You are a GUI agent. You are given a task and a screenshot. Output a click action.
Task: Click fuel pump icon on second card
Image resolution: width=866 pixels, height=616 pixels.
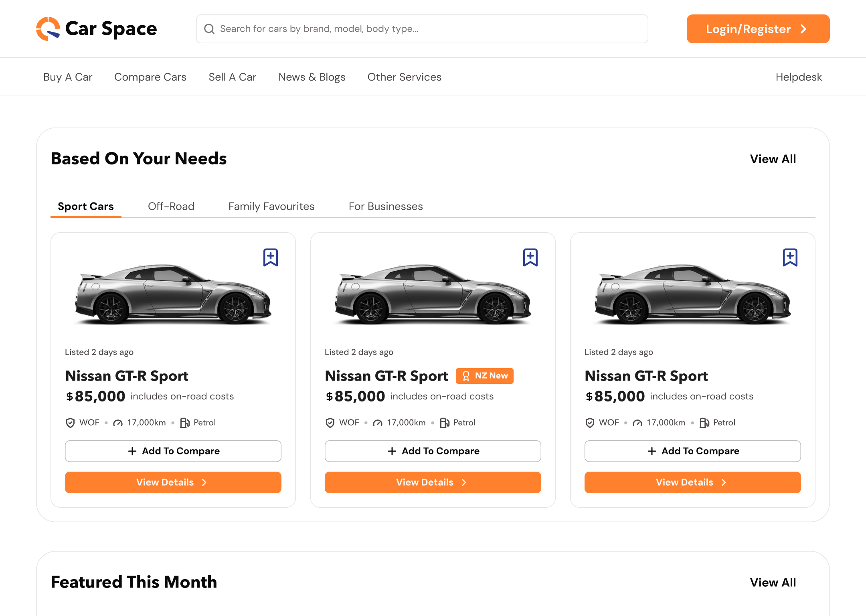444,423
